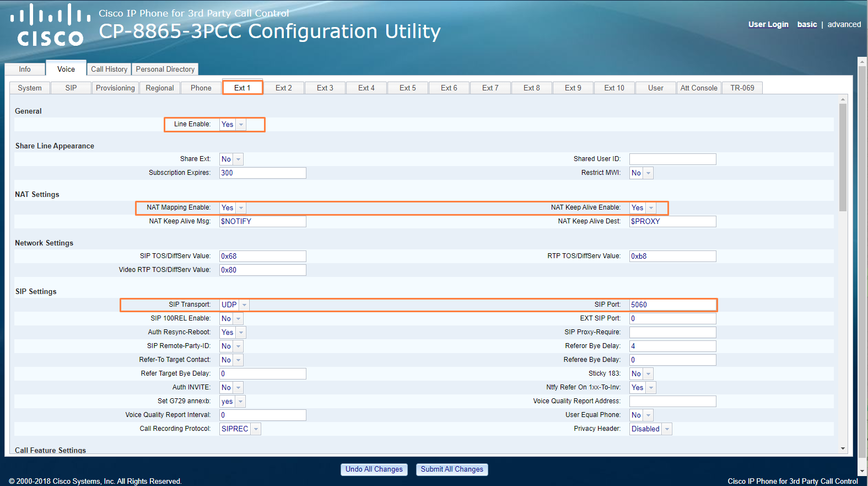The image size is (868, 486).
Task: Expand the Sticky 183 dropdown
Action: pos(641,374)
